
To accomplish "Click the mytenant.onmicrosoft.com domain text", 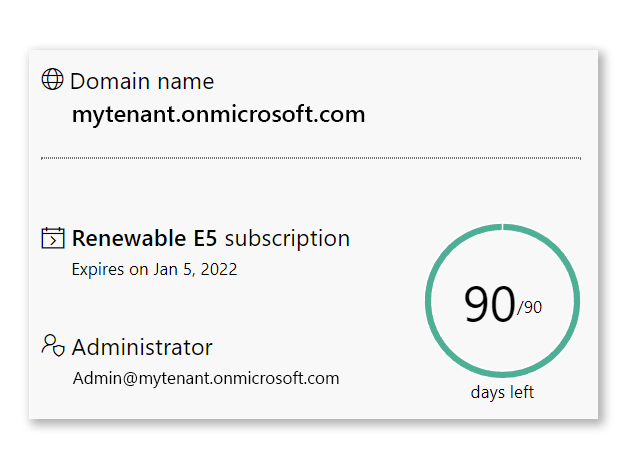I will click(218, 114).
